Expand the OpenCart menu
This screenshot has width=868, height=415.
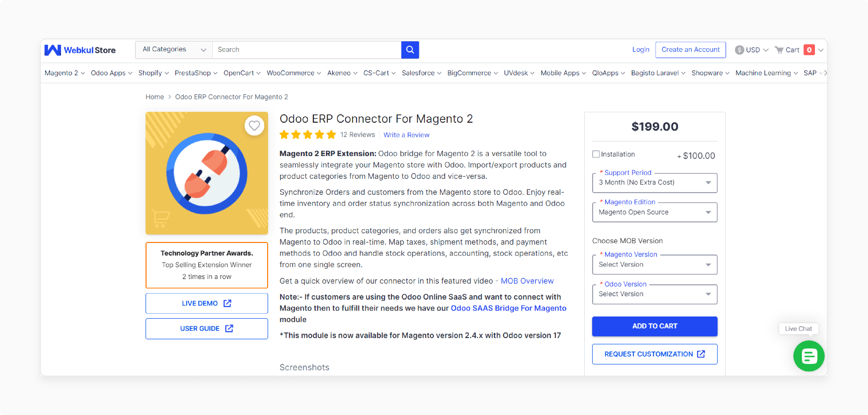coord(242,73)
